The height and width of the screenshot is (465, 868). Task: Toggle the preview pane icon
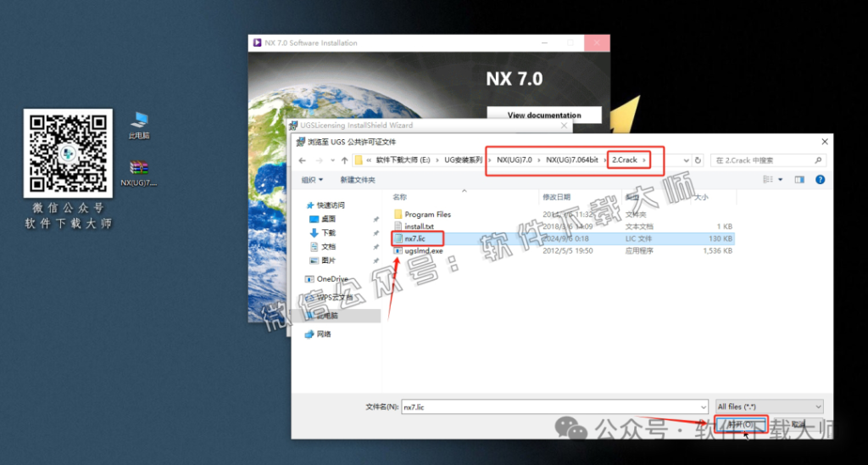(799, 180)
